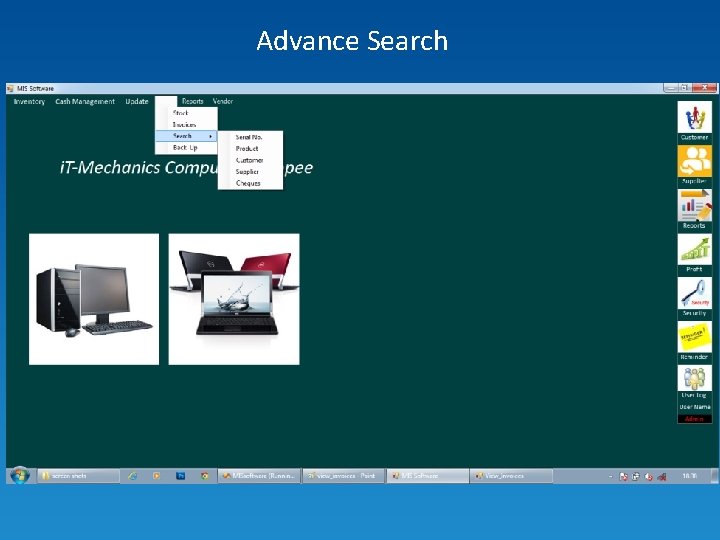Viewport: 720px width, 540px height.
Task: Close the MIS Software window
Action: click(704, 87)
